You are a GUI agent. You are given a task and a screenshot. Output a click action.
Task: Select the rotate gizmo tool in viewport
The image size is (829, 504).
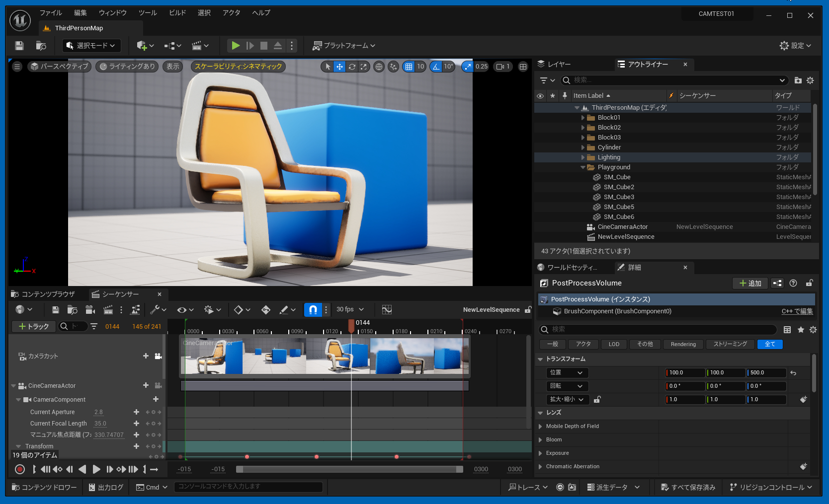(x=352, y=67)
